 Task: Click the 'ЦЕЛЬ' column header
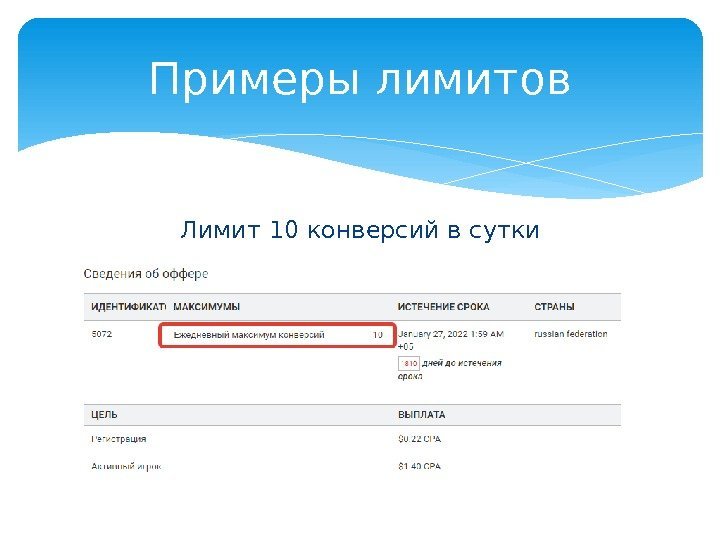(x=104, y=415)
